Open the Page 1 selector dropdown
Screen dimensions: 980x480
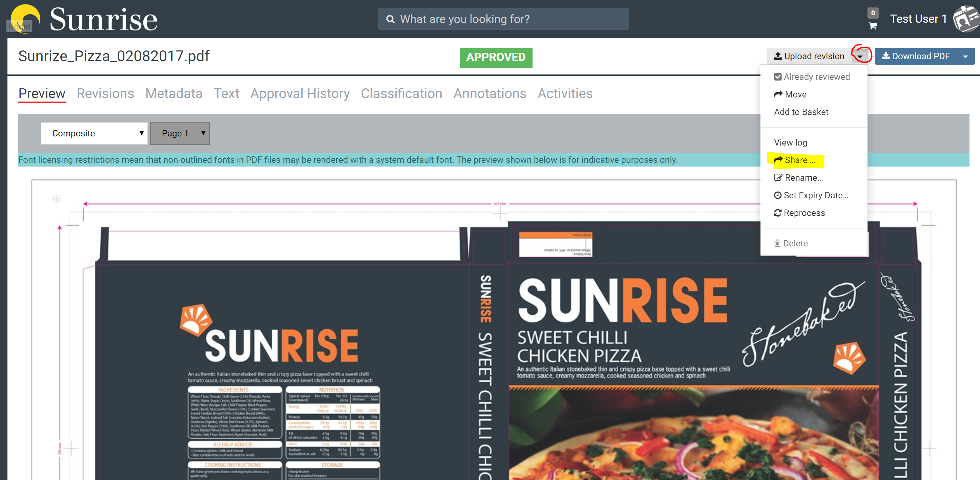click(x=180, y=133)
